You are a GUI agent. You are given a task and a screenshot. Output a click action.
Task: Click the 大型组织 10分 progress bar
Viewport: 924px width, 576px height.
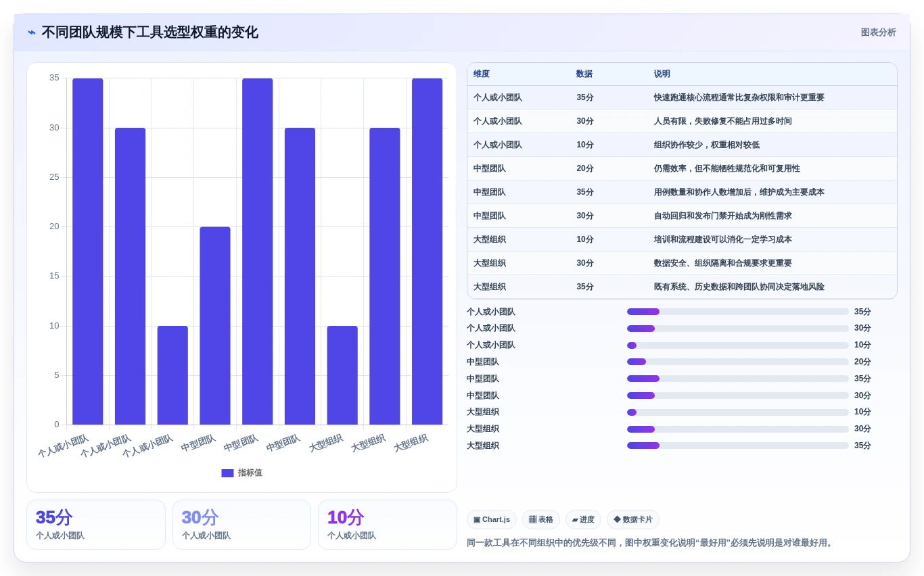click(x=737, y=412)
